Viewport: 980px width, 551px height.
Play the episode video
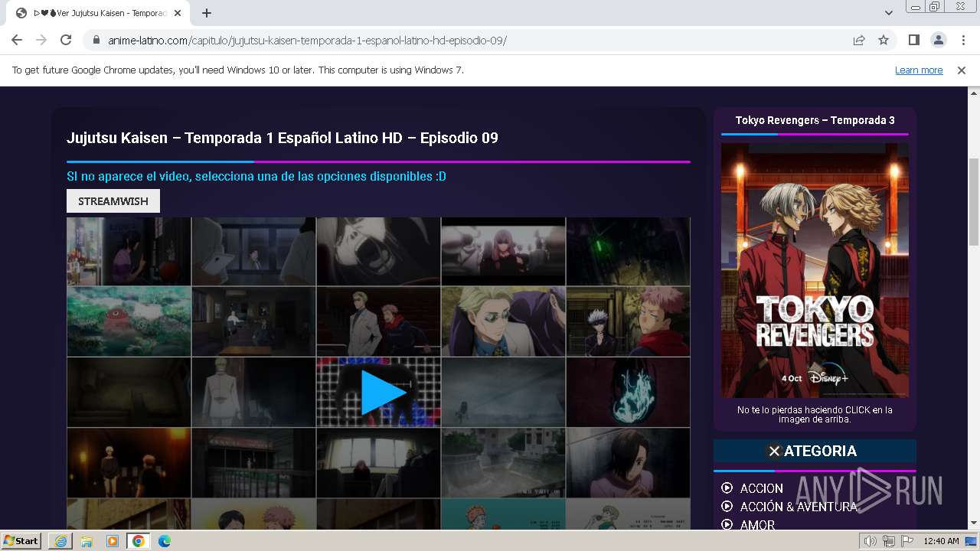383,392
